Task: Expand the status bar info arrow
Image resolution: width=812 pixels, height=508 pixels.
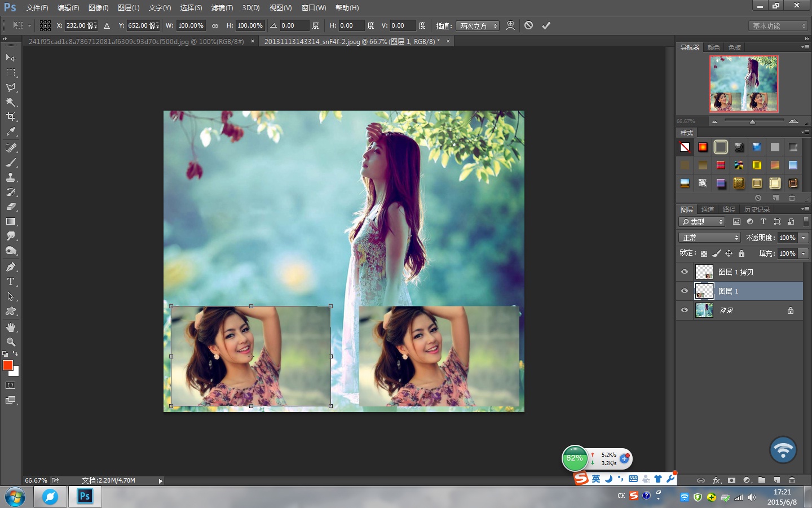Action: coord(160,481)
